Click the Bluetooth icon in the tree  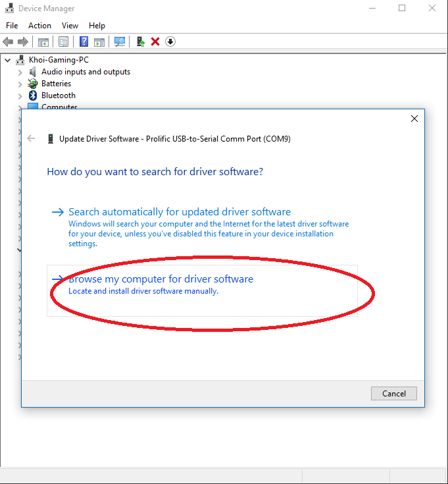33,95
